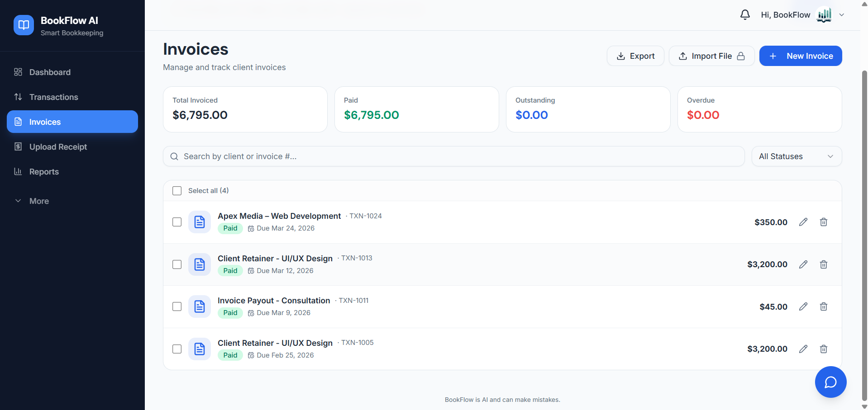Edit the TXN-1005 Client Retainer invoice
The height and width of the screenshot is (410, 868).
point(803,349)
